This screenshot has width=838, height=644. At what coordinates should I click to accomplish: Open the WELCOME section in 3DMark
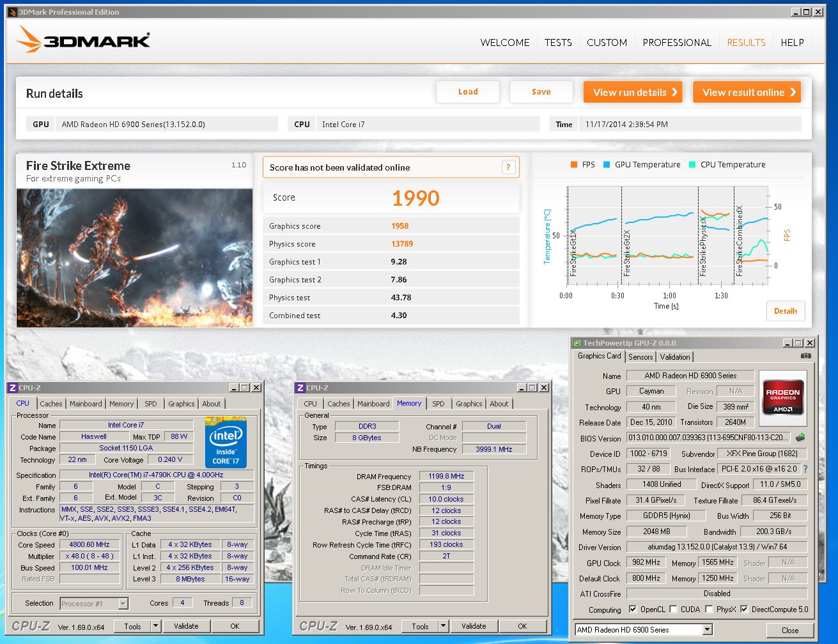click(505, 43)
